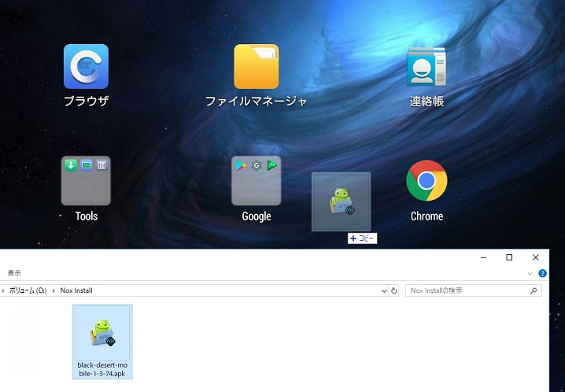Open the Tools folder
Image resolution: width=565 pixels, height=392 pixels.
[x=86, y=181]
